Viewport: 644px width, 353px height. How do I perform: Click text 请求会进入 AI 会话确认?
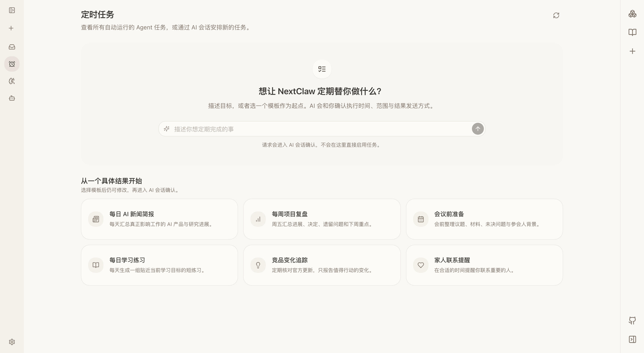pos(289,145)
